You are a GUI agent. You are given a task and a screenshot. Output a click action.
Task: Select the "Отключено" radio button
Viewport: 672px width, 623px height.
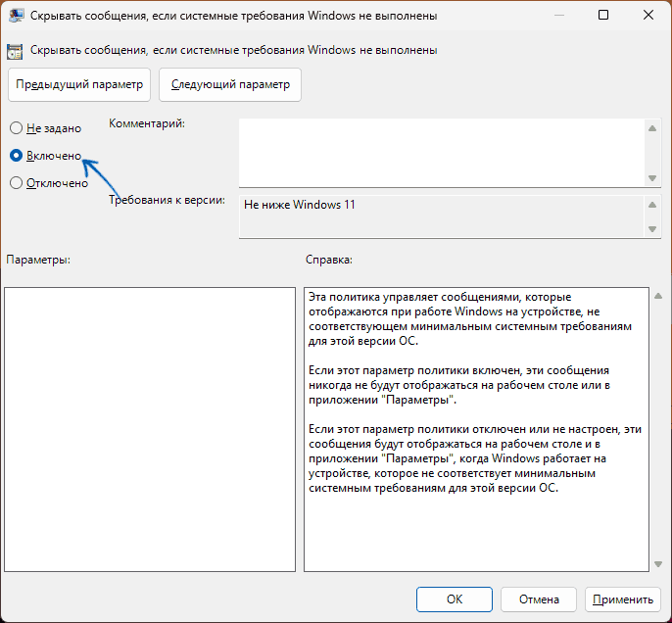tap(16, 182)
